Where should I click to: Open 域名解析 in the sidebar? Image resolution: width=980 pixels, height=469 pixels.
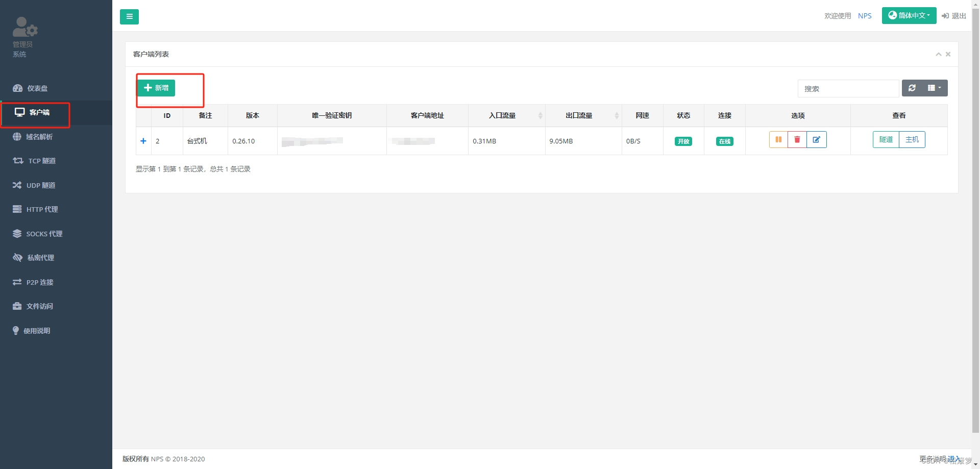click(56, 137)
